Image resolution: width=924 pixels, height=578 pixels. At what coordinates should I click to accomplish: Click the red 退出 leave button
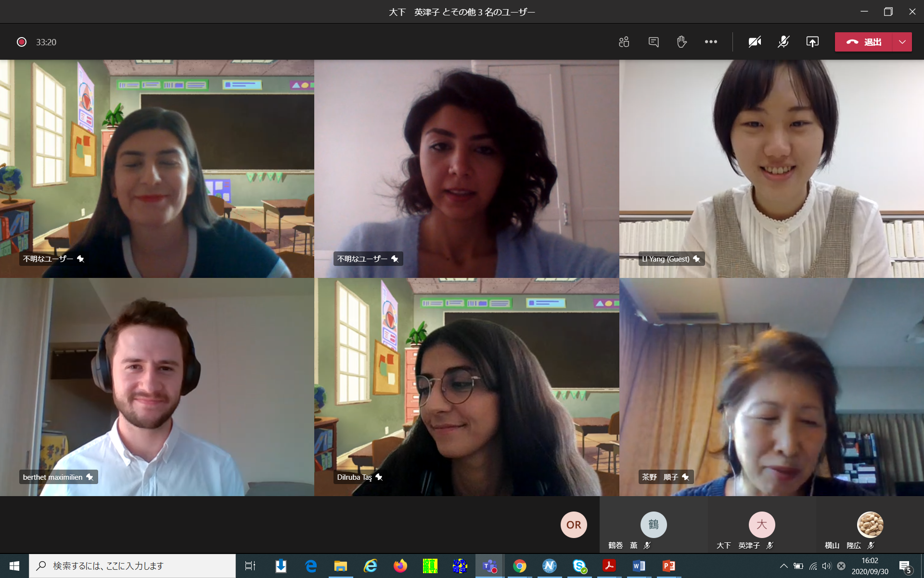click(864, 42)
